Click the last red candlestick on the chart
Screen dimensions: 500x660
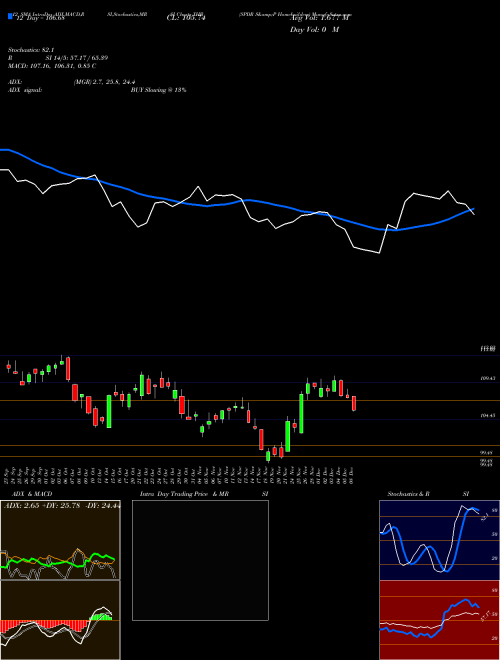[354, 403]
